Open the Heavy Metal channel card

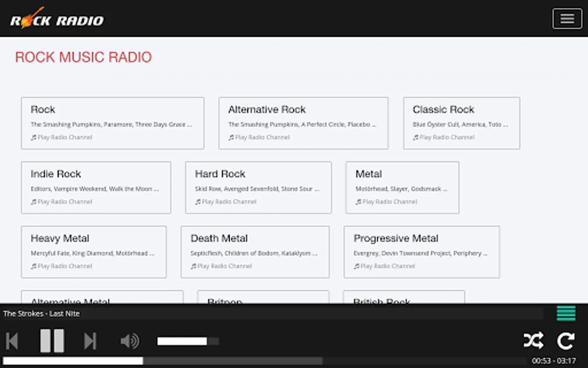[94, 252]
